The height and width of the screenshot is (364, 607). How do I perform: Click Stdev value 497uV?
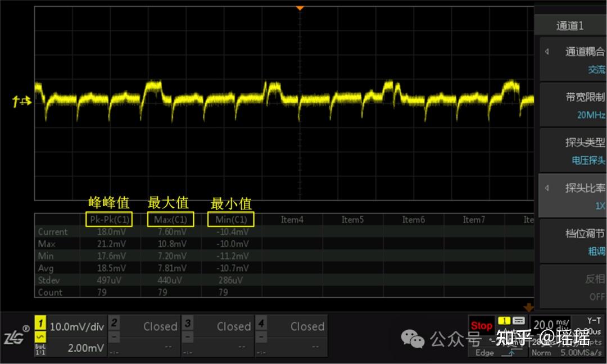[109, 280]
